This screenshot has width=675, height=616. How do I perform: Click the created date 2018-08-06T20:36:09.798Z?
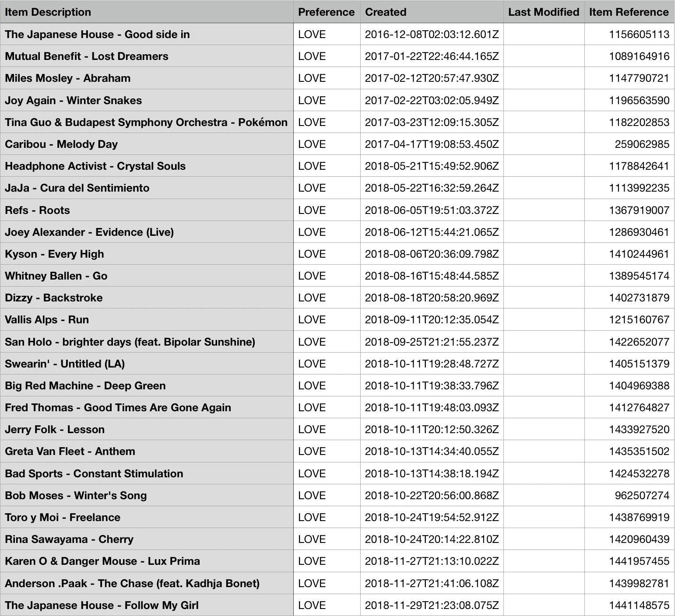click(432, 254)
